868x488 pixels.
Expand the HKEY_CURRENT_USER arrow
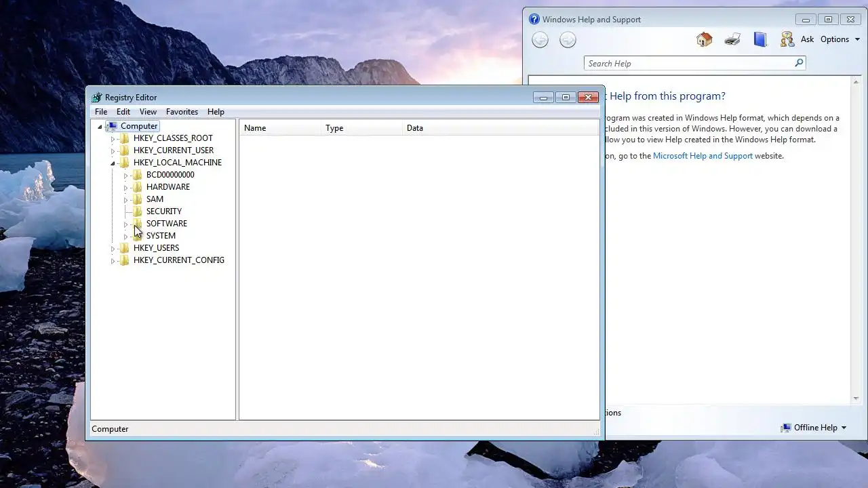tap(113, 151)
